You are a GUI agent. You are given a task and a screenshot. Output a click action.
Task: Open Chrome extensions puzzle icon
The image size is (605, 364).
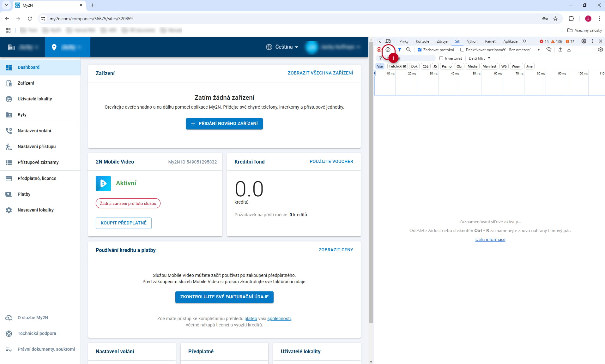[571, 19]
